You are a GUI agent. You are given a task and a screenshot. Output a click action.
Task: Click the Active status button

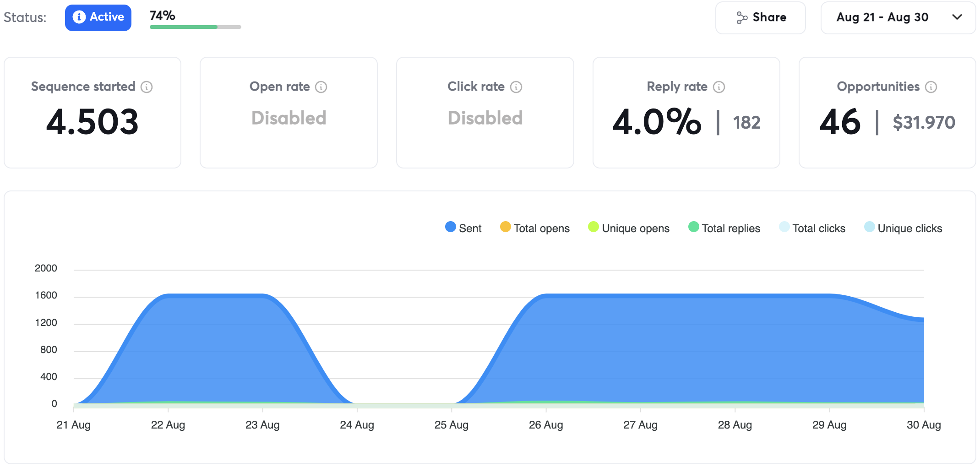pyautogui.click(x=98, y=17)
